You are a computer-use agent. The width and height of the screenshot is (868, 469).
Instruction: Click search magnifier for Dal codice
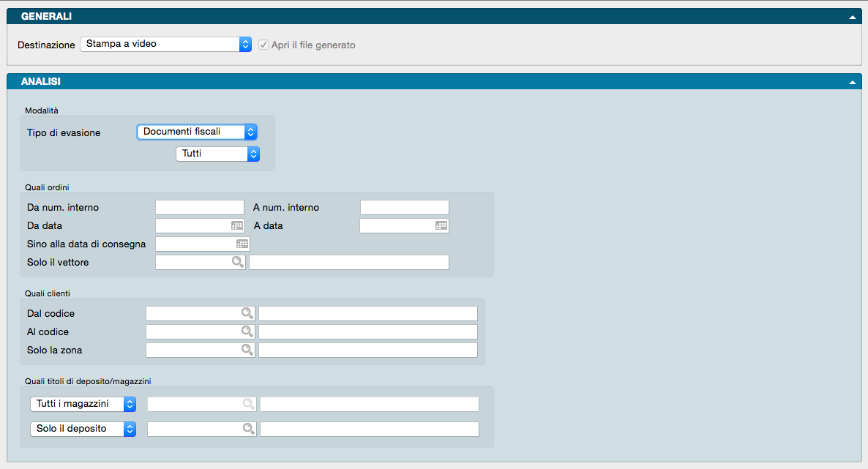pos(247,313)
